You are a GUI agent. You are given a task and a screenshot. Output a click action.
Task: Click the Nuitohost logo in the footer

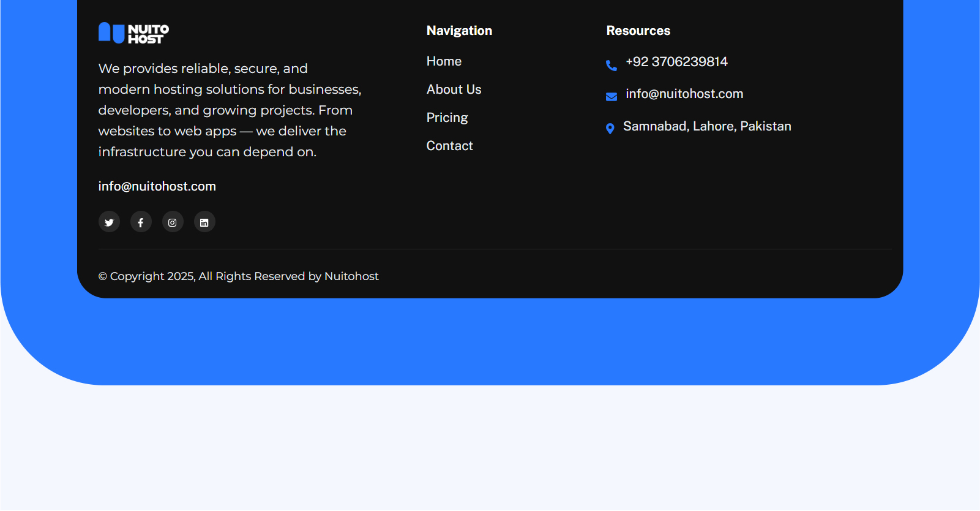click(x=133, y=33)
